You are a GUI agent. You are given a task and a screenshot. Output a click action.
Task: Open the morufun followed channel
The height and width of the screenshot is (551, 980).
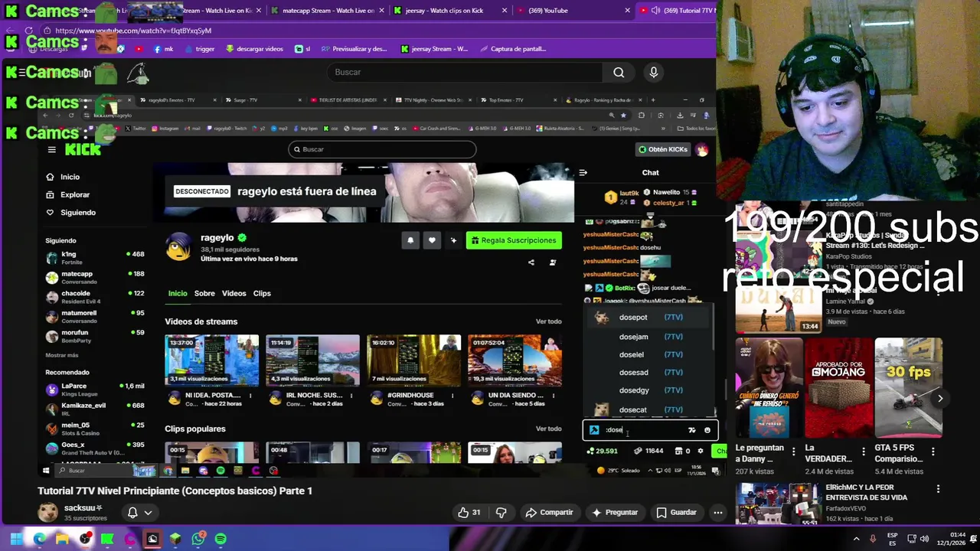95,336
